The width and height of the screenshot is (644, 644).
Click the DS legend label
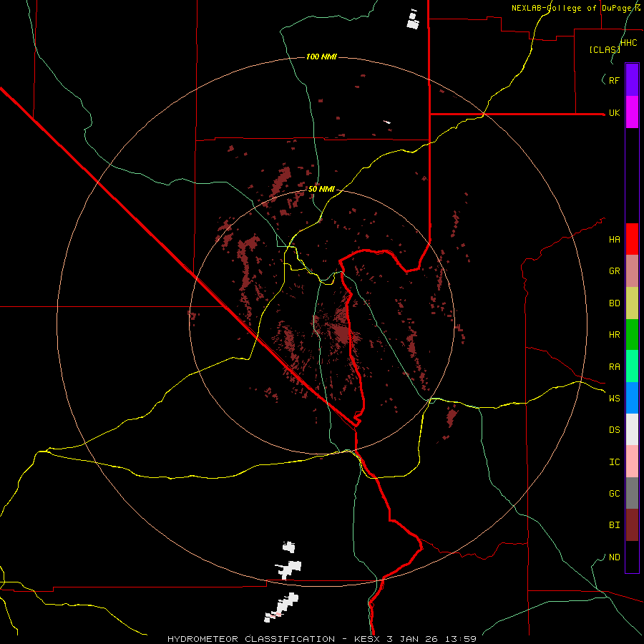[614, 429]
